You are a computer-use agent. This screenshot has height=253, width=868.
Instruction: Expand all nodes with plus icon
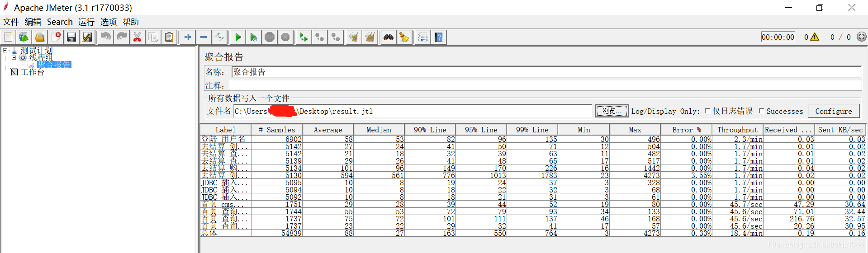pos(188,37)
